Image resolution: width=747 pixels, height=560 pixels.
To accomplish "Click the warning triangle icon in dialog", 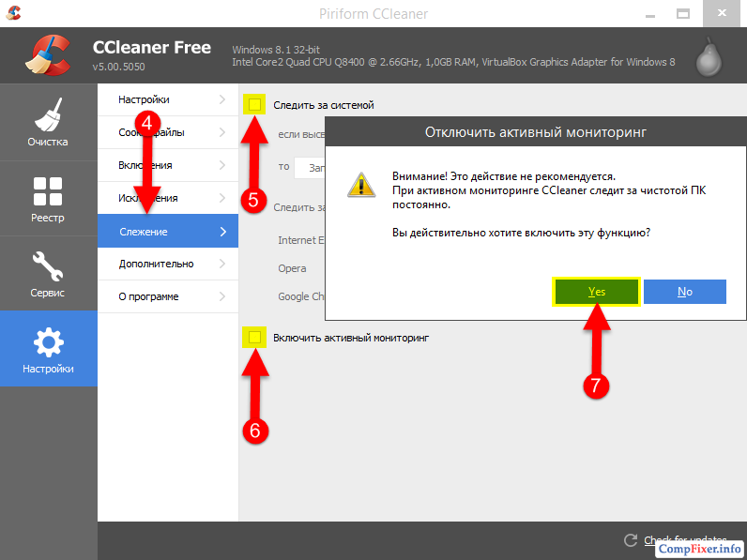I will pos(360,183).
